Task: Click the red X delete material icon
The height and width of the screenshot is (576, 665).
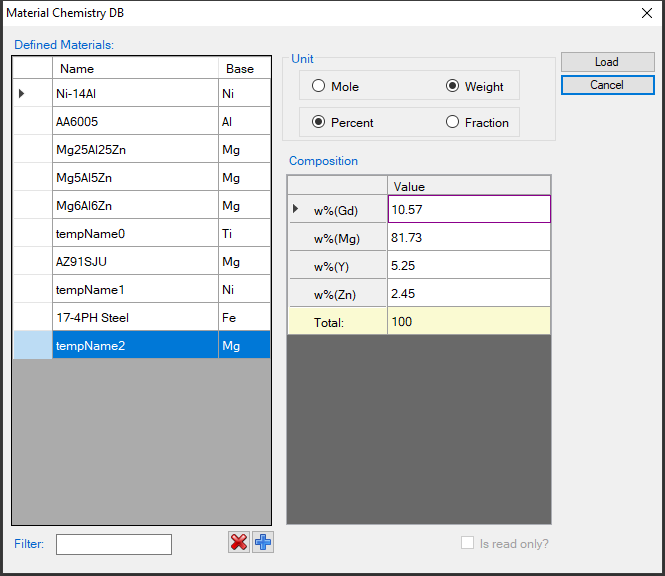Action: click(x=239, y=542)
